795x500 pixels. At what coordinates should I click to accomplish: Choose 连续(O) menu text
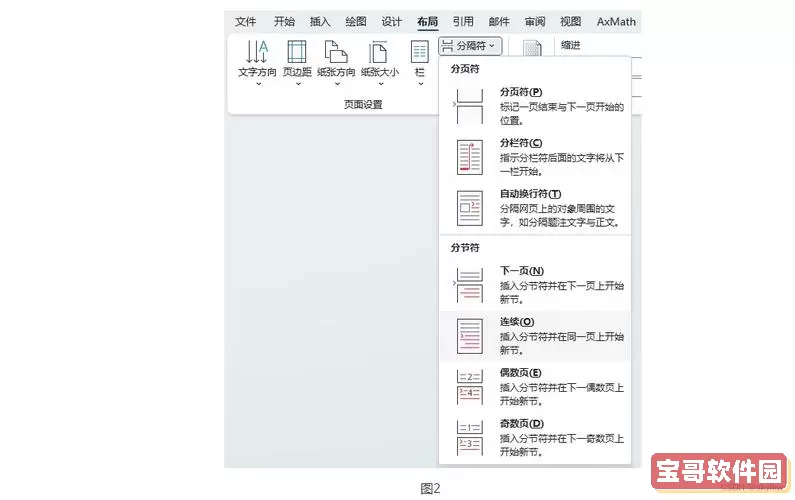click(x=517, y=322)
